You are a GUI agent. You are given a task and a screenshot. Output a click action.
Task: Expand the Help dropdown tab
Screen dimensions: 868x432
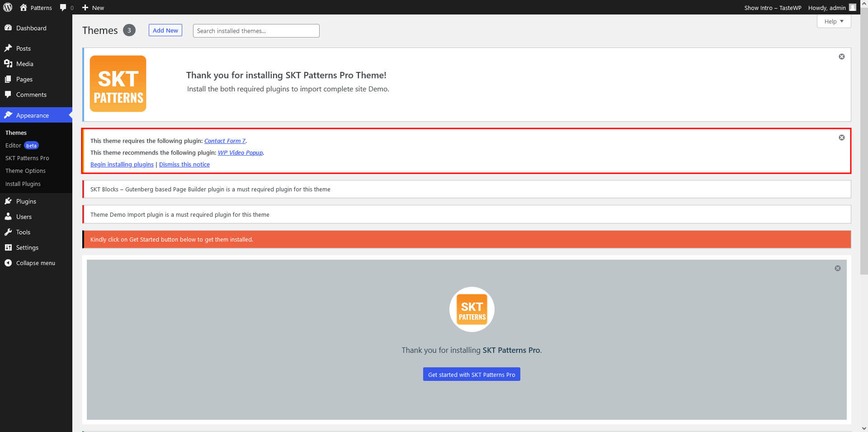834,21
